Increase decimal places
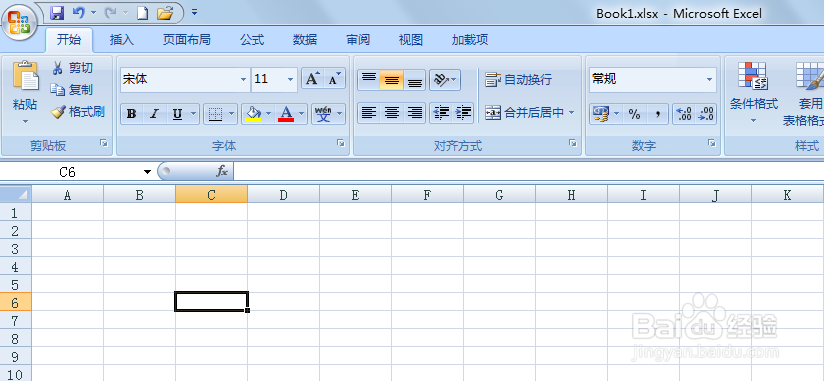Image resolution: width=824 pixels, height=381 pixels. click(684, 114)
